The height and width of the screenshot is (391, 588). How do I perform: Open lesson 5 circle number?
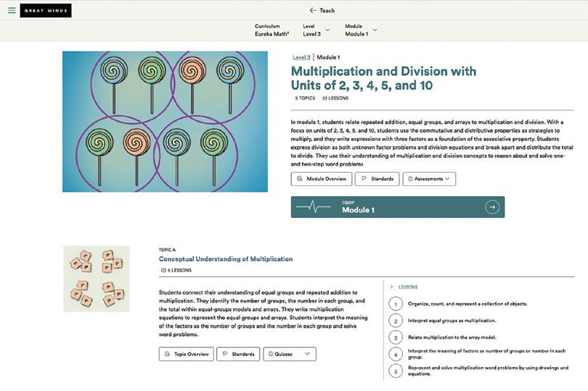(396, 371)
